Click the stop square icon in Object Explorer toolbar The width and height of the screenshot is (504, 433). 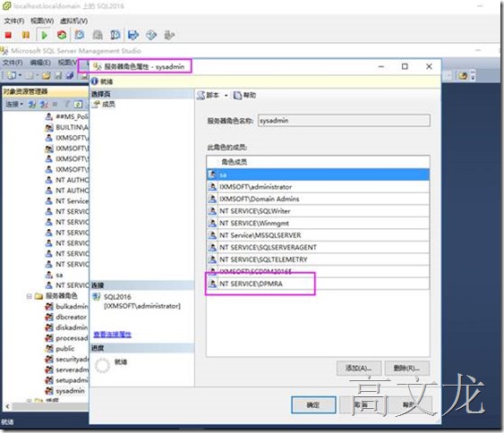pos(55,104)
